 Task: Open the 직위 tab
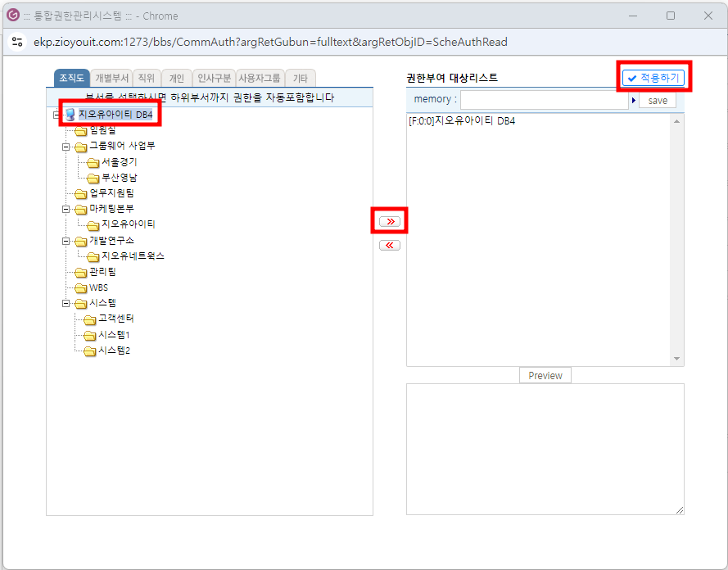pos(147,78)
